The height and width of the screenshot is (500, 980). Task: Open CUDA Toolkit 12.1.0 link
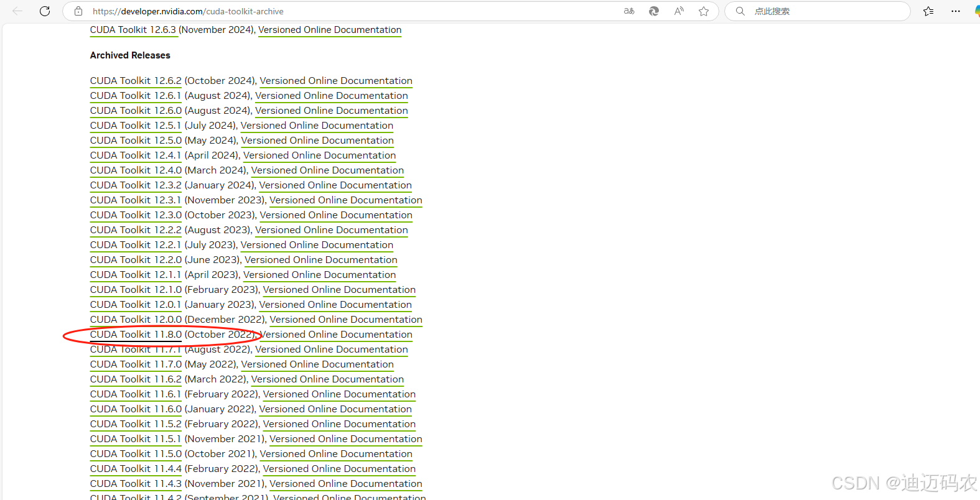(136, 290)
